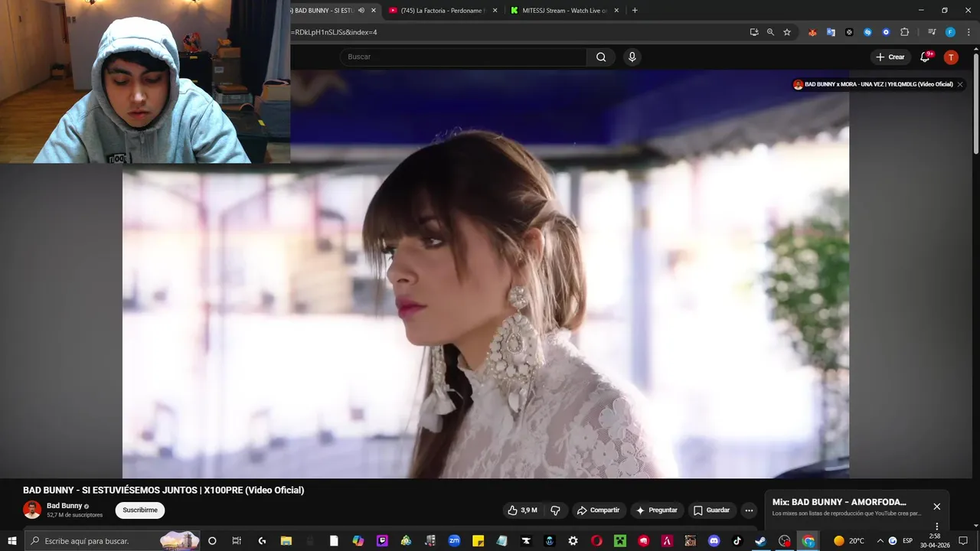The height and width of the screenshot is (551, 980).
Task: Click the Windows taskbar search box
Action: [x=113, y=541]
